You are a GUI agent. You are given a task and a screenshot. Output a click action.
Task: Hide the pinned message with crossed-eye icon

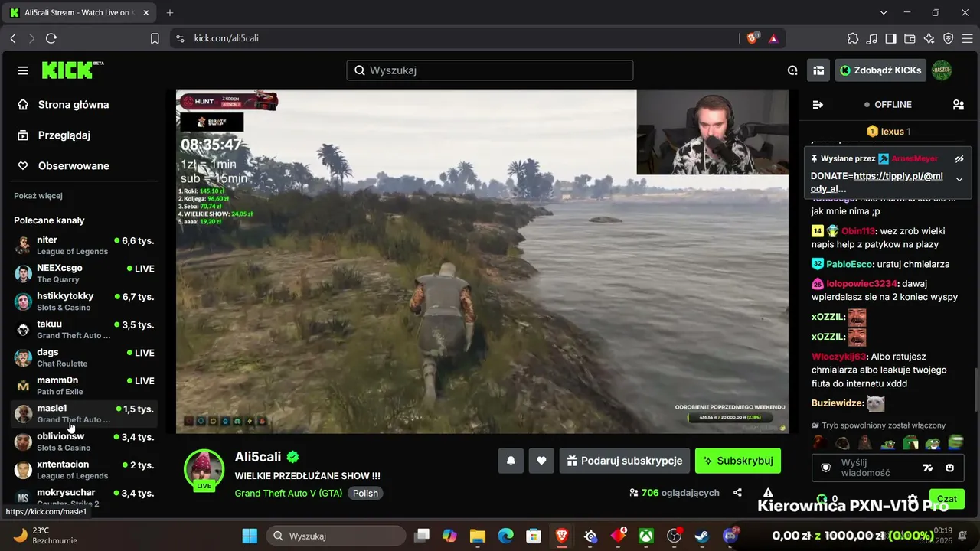click(959, 159)
